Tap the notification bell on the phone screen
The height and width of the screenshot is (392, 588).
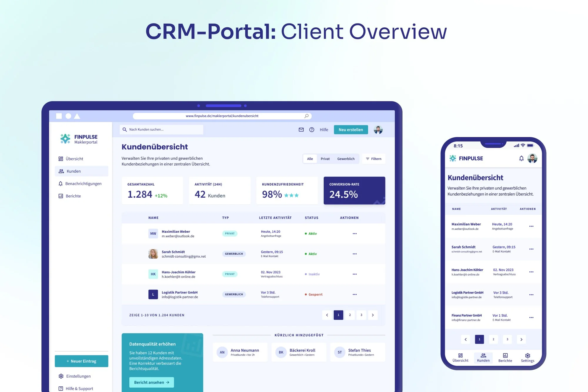point(522,158)
